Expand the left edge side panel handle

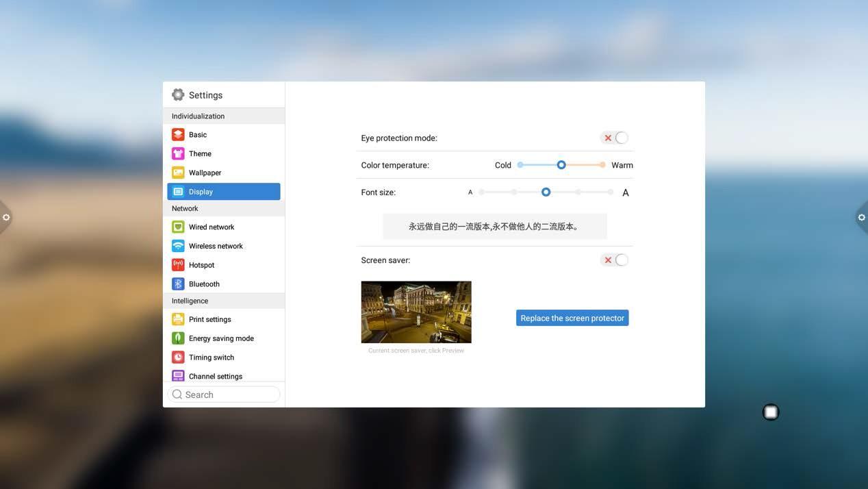pos(5,217)
